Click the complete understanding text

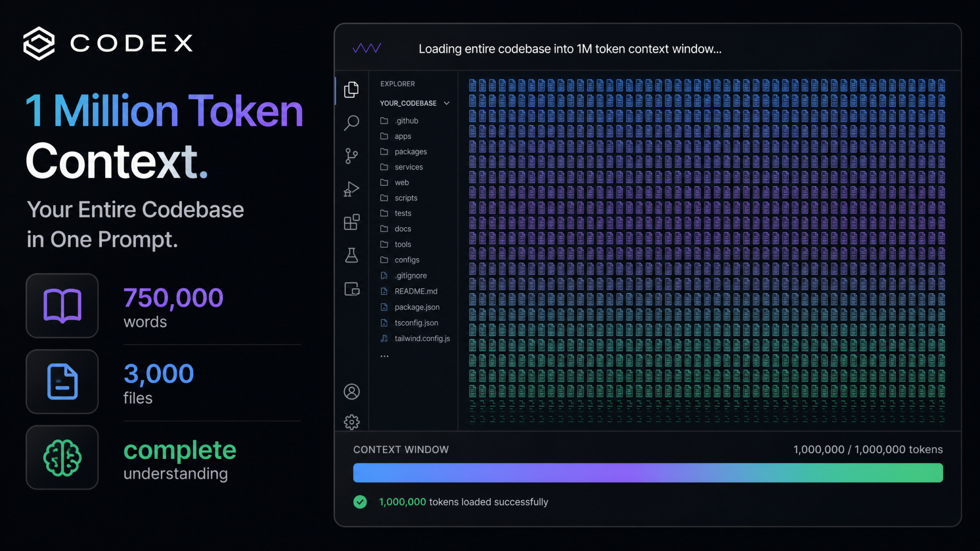[x=179, y=460]
